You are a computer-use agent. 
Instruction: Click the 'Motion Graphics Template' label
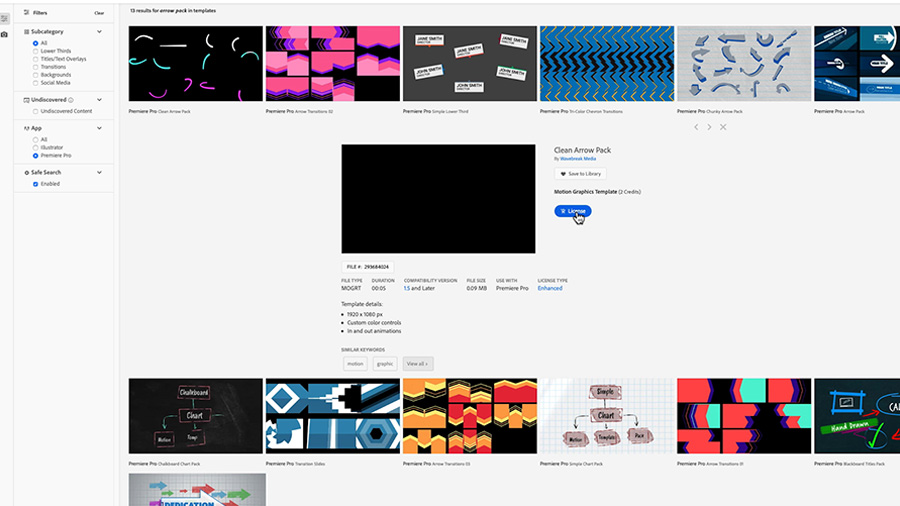coord(585,192)
